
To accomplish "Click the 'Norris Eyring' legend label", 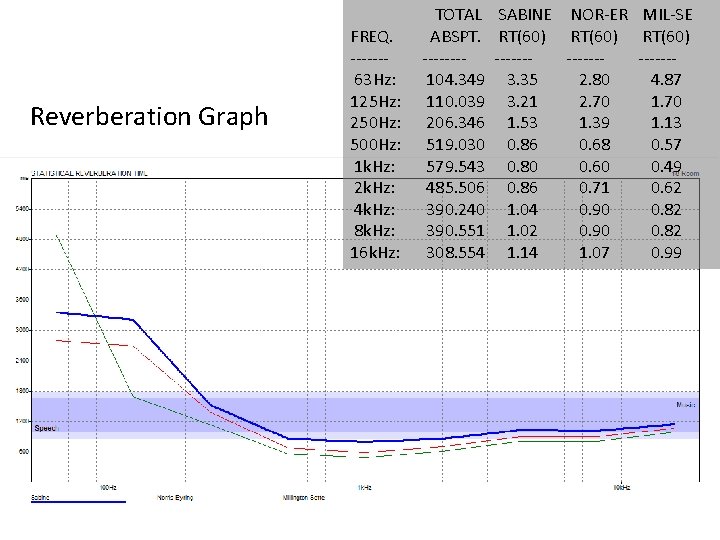I will (175, 497).
